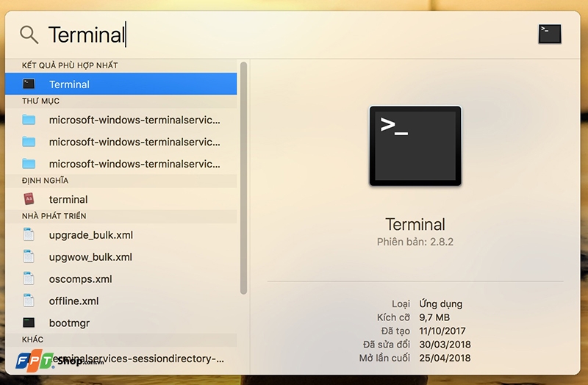
Task: Click the small Terminal icon in the search bar
Action: point(550,34)
